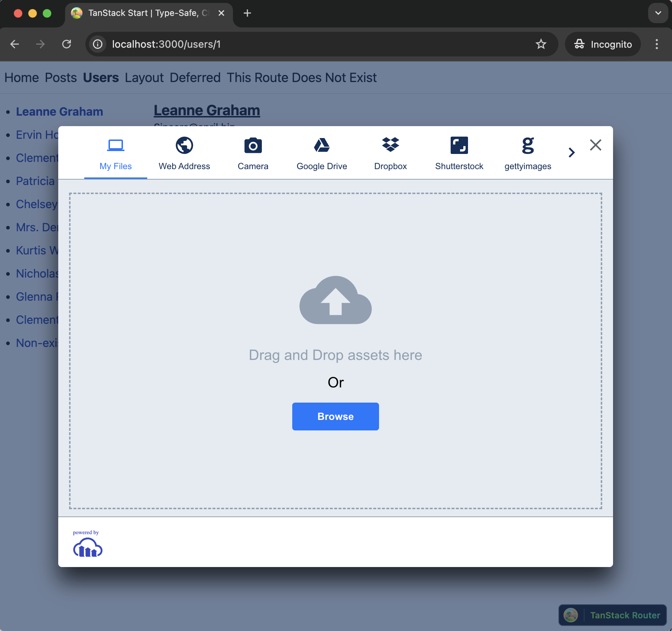Click the address bar URL field

click(x=321, y=44)
